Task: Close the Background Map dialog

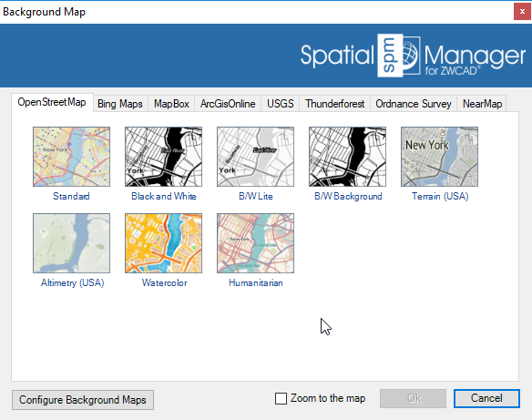Action: [522, 12]
